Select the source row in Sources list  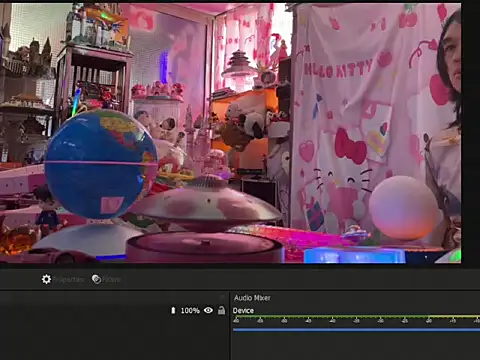113,311
